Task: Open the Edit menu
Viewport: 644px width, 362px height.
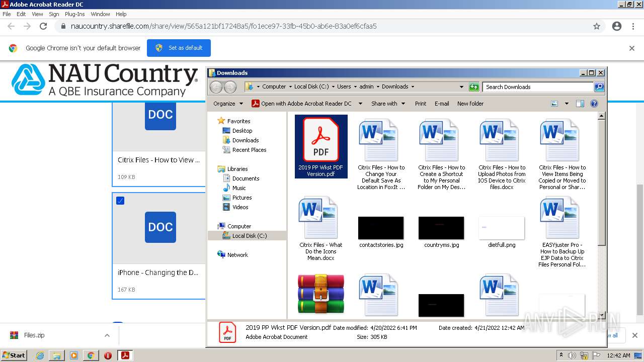Action: coord(21,14)
